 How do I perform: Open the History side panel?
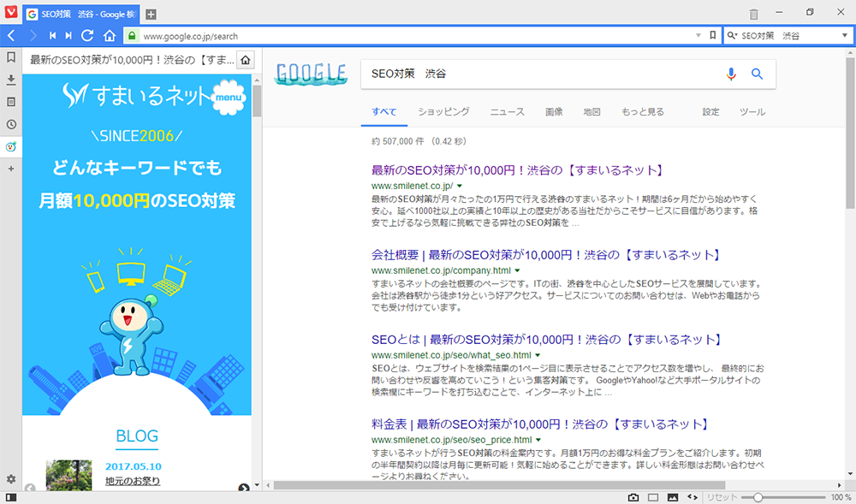click(x=11, y=124)
